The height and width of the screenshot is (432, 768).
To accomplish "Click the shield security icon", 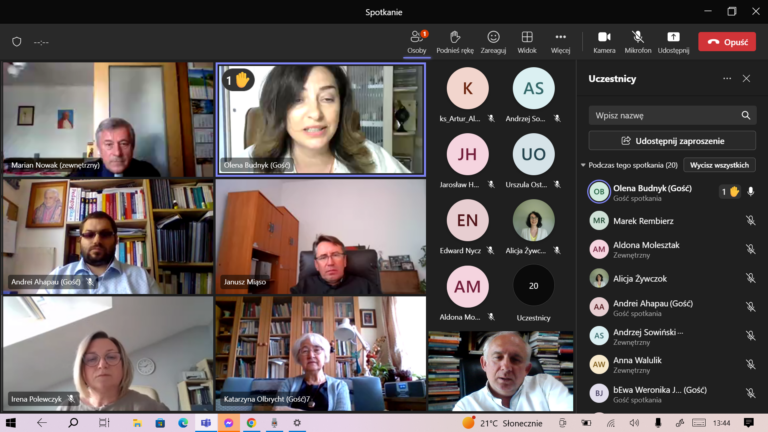I will click(17, 42).
